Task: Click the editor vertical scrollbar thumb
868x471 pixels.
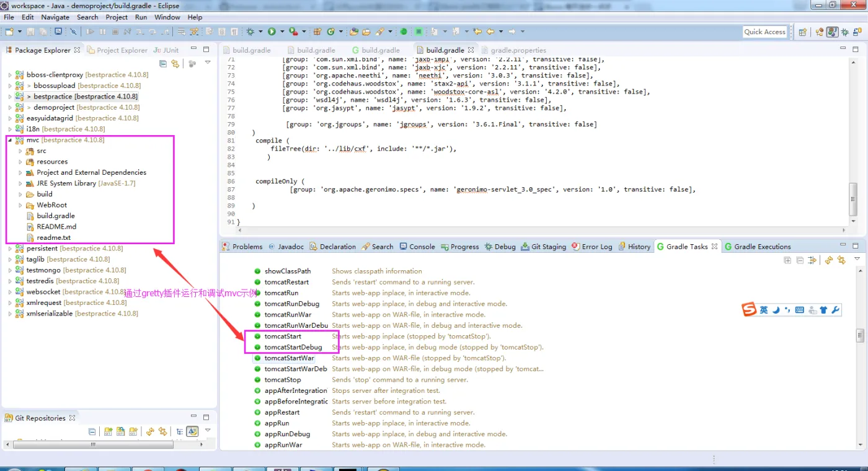Action: click(854, 198)
